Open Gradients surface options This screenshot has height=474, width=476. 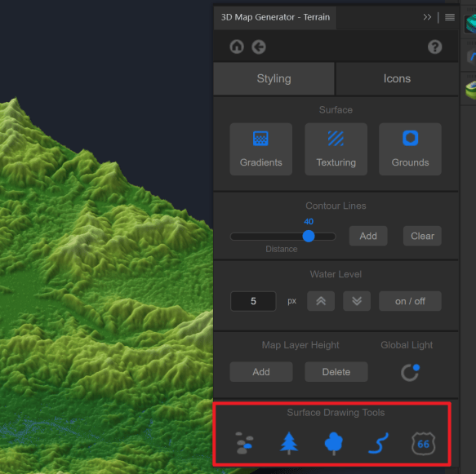[260, 149]
